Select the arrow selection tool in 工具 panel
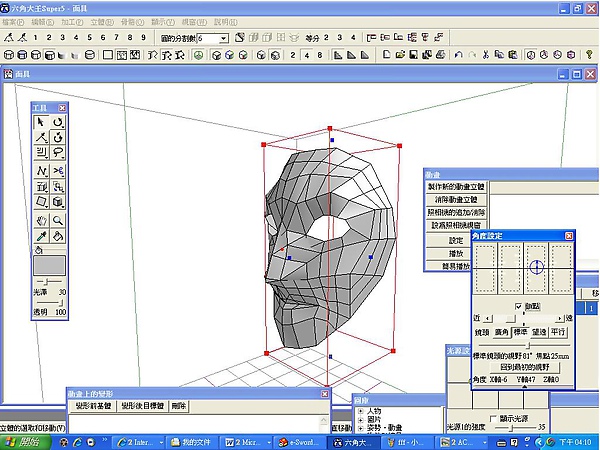 (x=41, y=122)
